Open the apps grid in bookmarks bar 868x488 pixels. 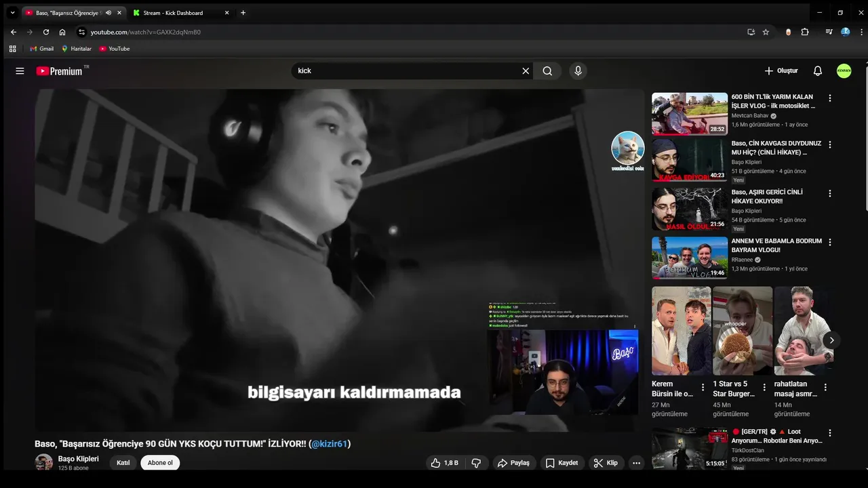point(12,49)
